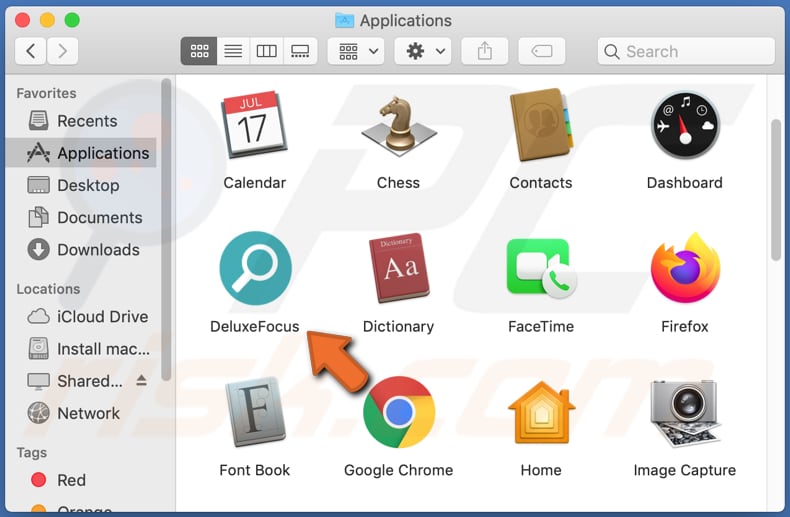Screen dimensions: 790x517
Task: Switch to list view mode
Action: click(233, 51)
